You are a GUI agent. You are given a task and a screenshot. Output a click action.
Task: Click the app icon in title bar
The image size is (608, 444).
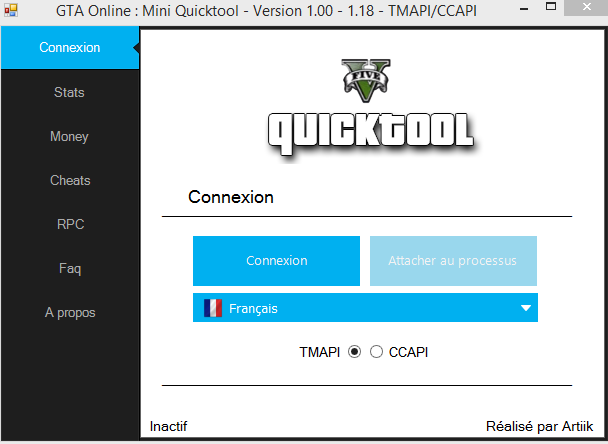coord(11,10)
